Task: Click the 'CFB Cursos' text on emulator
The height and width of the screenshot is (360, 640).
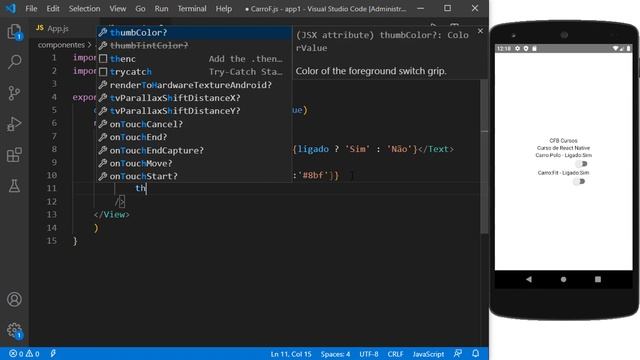Action: coord(563,140)
